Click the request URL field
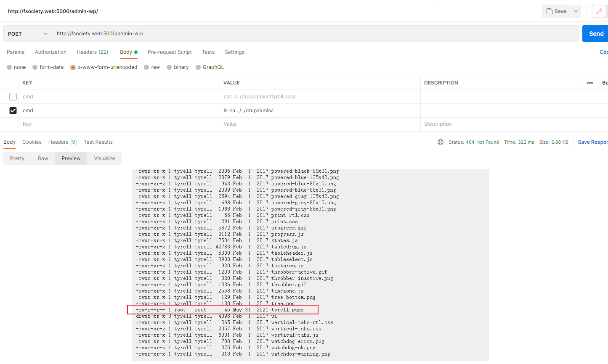Image resolution: width=608 pixels, height=364 pixels. pyautogui.click(x=315, y=34)
